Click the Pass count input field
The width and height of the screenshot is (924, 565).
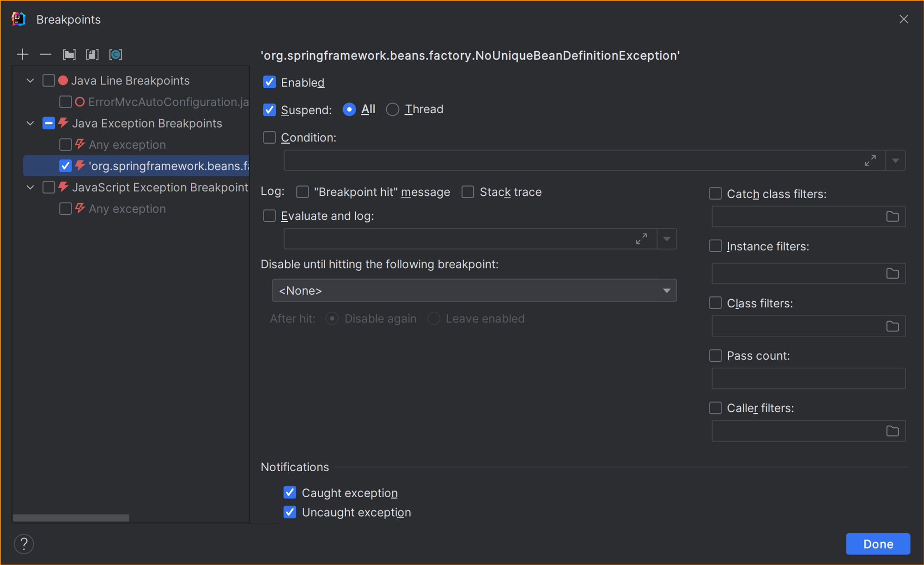[x=808, y=378]
